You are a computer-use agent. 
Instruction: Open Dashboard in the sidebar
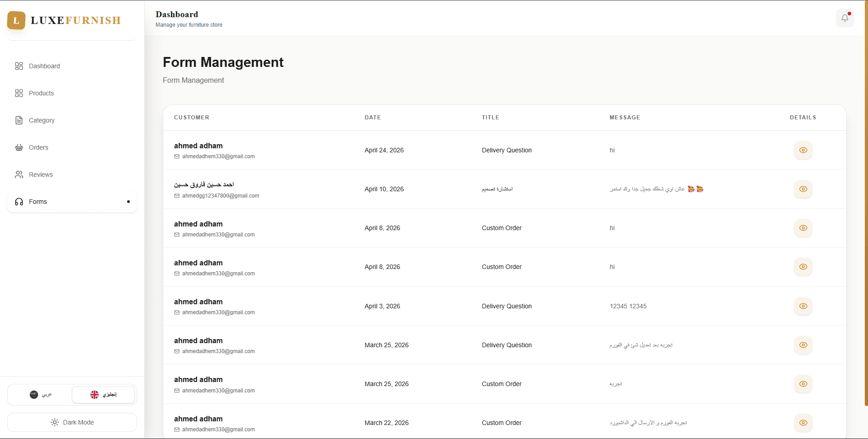(72, 66)
